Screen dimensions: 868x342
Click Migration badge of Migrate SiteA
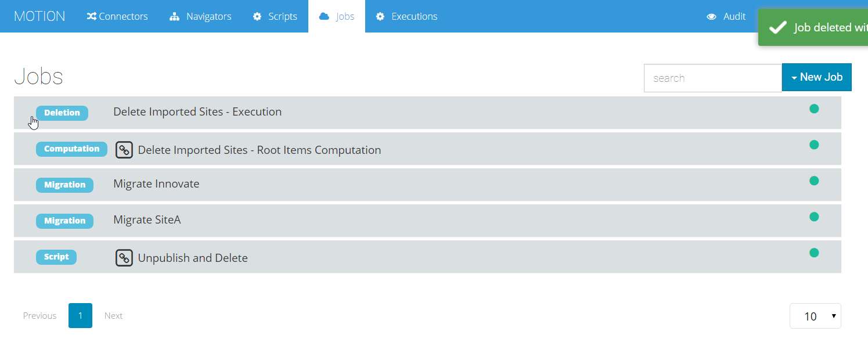tap(65, 221)
